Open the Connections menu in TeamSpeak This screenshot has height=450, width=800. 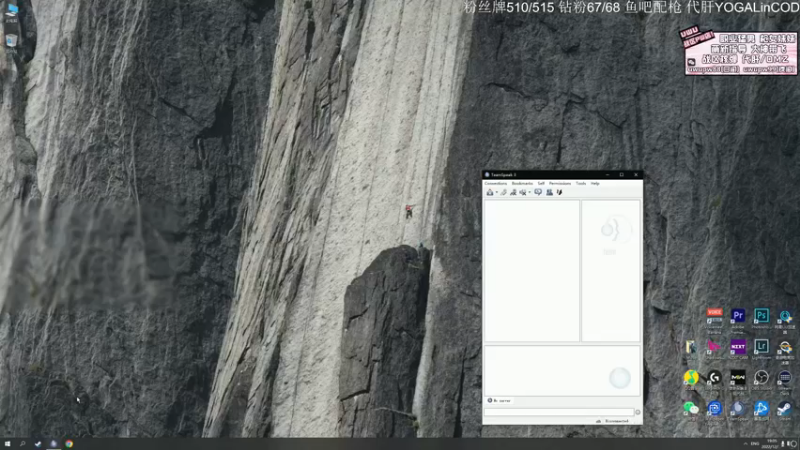point(495,183)
